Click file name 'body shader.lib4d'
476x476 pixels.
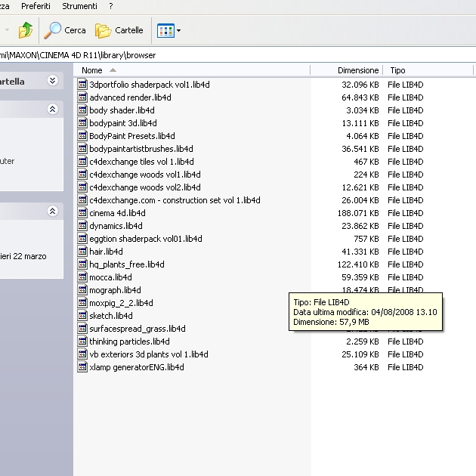122,110
